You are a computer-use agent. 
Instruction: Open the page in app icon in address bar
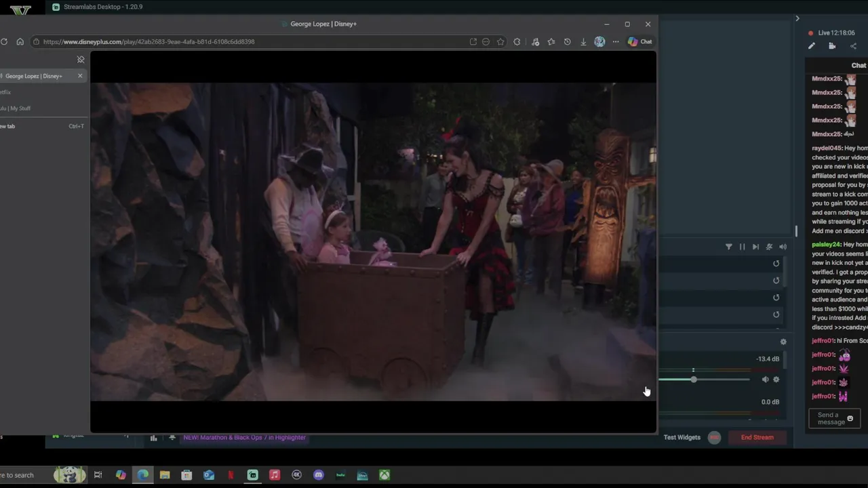473,42
